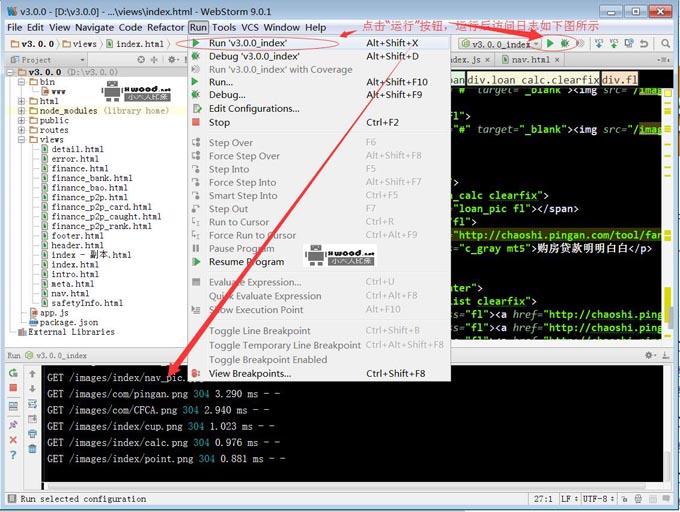
Task: Click the Revert undo arrow icon
Action: coord(644,43)
